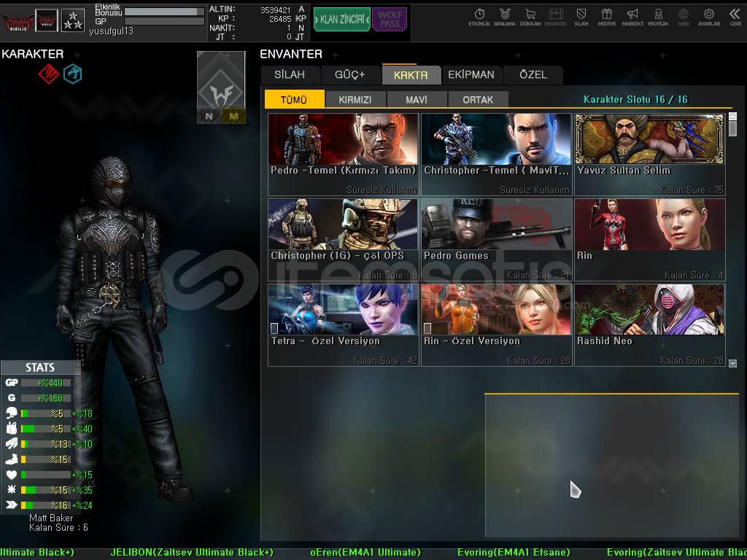Click the Etkinlik Bonusu progress bar
This screenshot has height=560, width=747.
164,12
